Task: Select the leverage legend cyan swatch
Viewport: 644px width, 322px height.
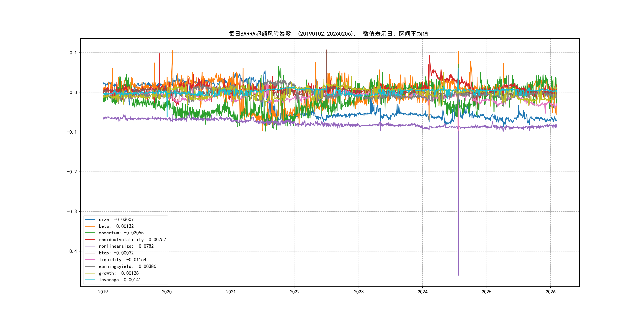Action: pos(90,280)
